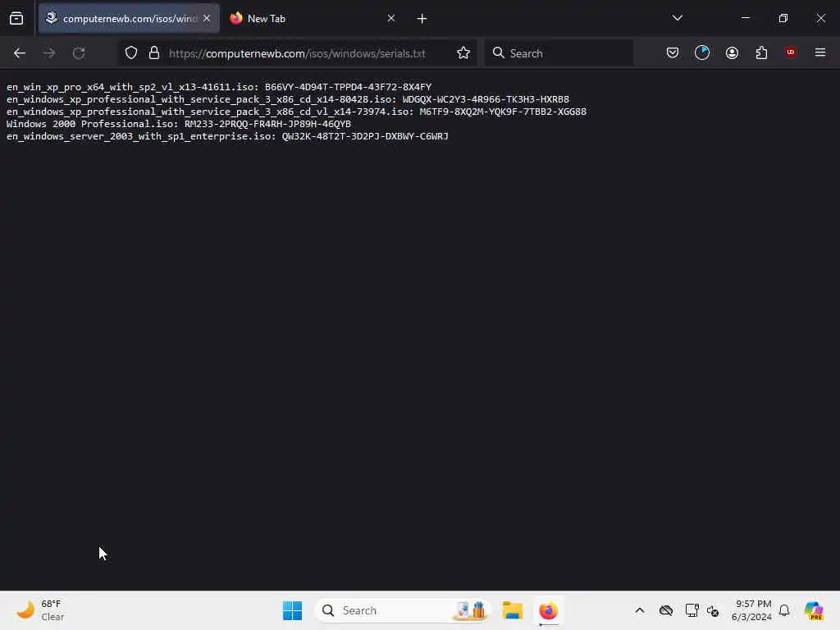Close the New Tab tab

[391, 18]
